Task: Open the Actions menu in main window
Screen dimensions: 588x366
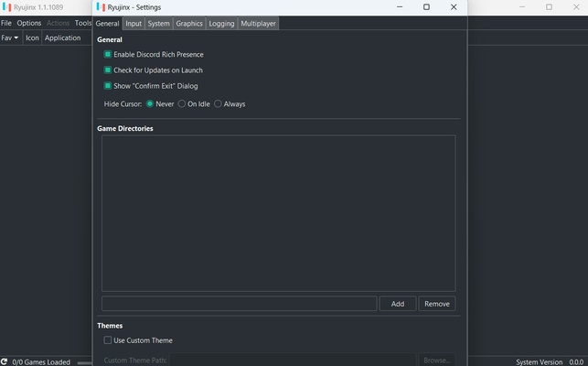Action: (58, 23)
